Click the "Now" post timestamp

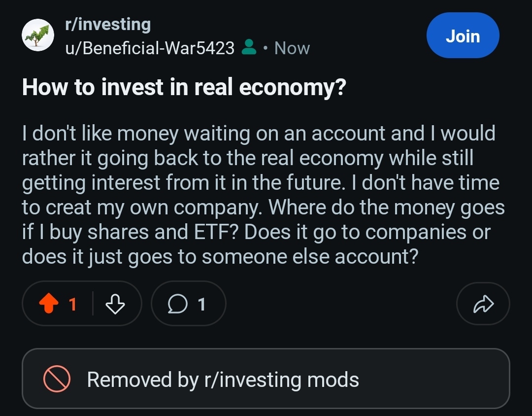[292, 48]
